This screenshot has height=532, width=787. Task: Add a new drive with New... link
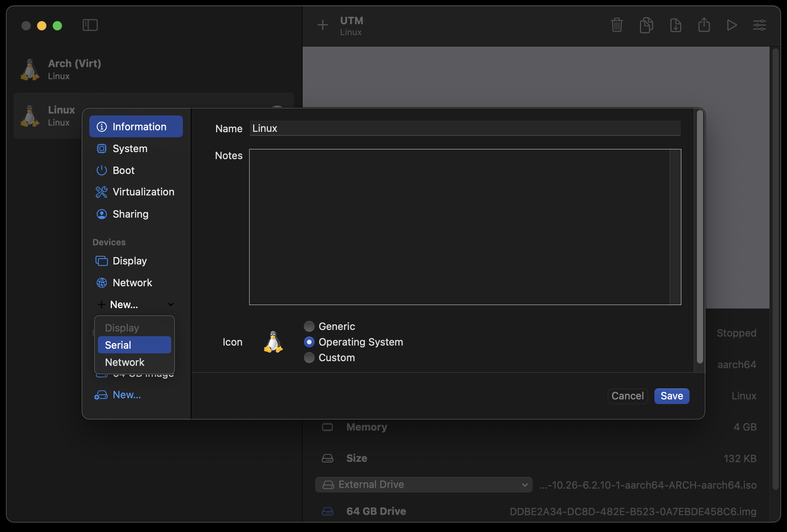point(127,395)
